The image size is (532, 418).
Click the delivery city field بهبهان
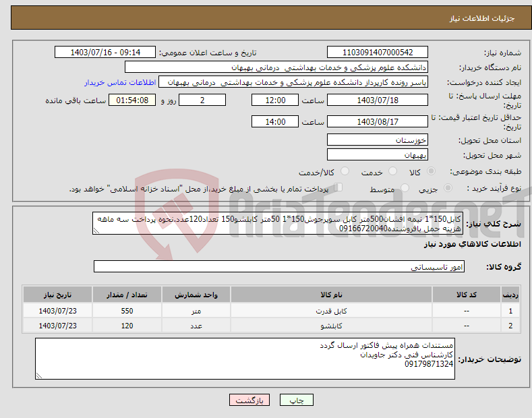[378, 154]
